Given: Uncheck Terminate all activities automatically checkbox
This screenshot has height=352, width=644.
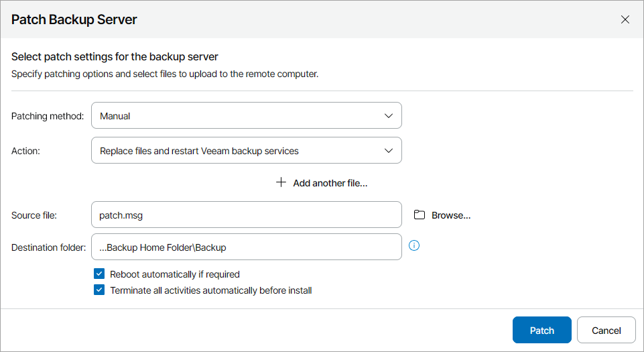Looking at the screenshot, I should (99, 290).
